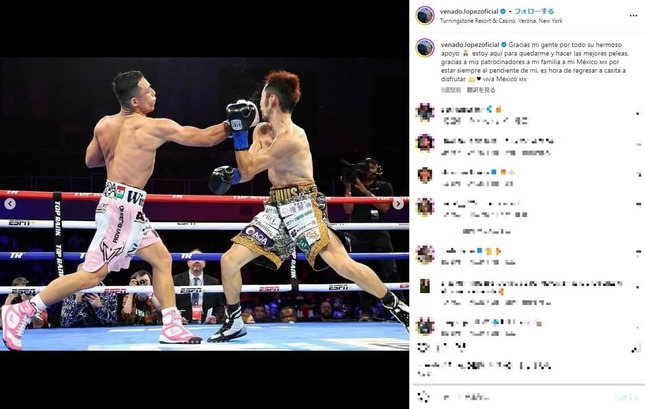Toggle the save bookmark icon below comments

coord(636,349)
